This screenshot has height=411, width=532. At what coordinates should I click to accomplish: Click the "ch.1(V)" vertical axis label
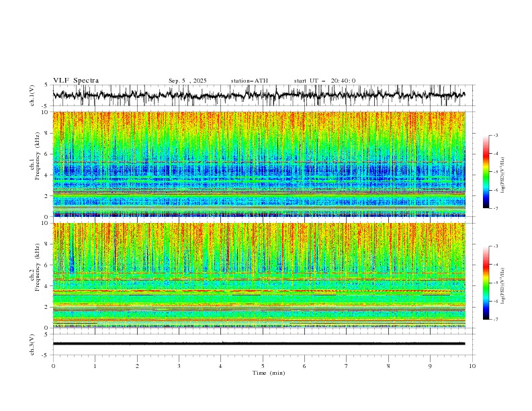coord(32,95)
